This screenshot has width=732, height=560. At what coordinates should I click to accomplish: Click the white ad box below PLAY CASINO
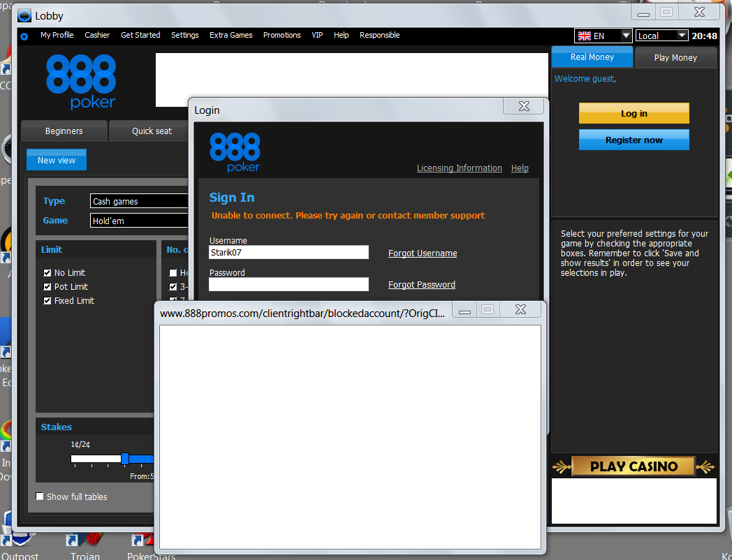tap(634, 501)
